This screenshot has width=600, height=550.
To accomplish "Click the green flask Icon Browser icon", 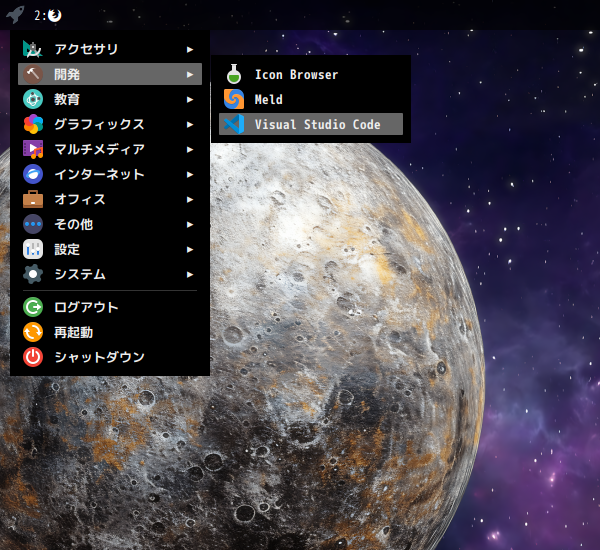I will (234, 74).
